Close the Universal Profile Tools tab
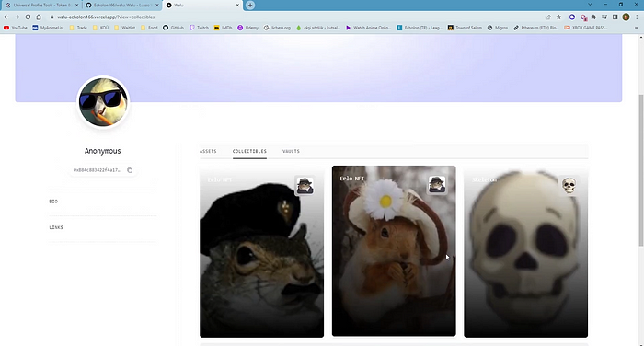Image resolution: width=644 pixels, height=346 pixels. tap(76, 6)
